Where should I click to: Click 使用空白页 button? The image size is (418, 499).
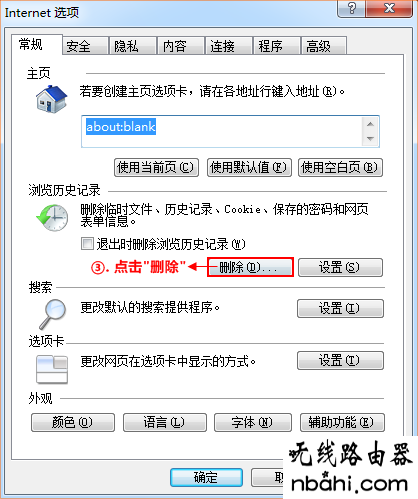tap(340, 167)
